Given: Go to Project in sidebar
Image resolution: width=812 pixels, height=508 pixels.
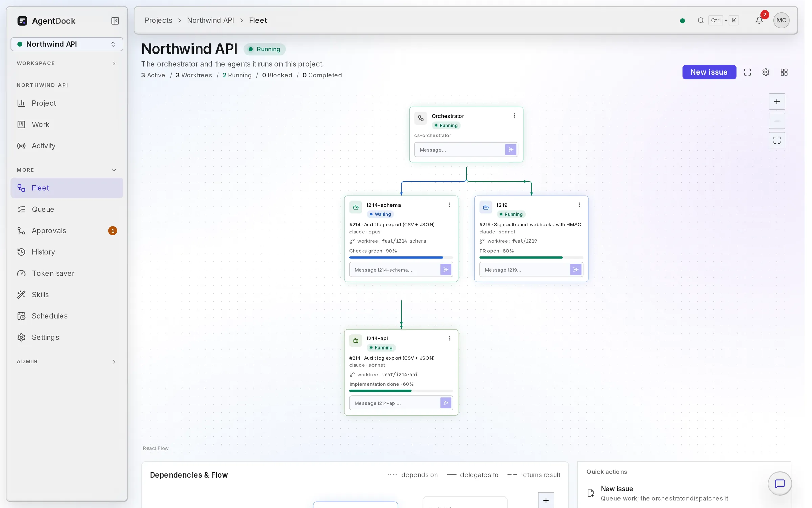Looking at the screenshot, I should tap(67, 103).
